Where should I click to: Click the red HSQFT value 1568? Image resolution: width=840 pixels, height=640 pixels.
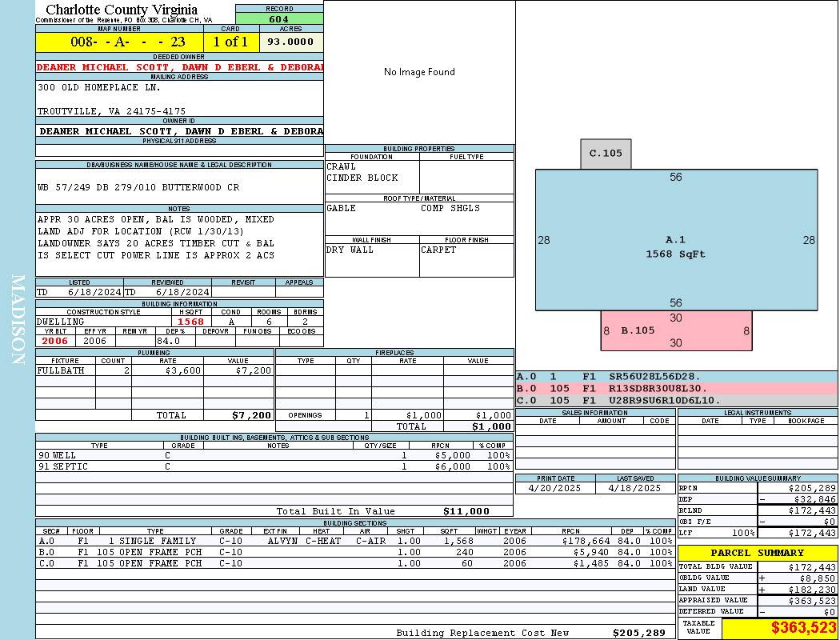click(x=190, y=322)
